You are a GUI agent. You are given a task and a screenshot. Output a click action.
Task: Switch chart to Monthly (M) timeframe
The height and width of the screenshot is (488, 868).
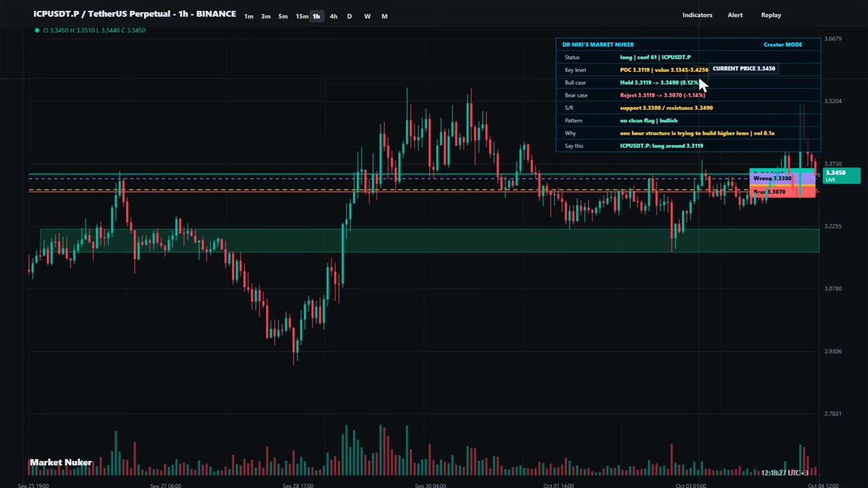(384, 16)
